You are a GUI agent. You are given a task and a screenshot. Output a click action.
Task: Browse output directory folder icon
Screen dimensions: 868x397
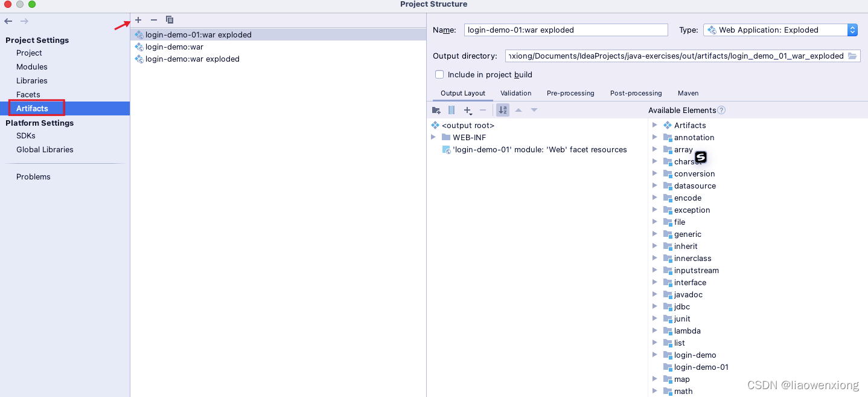pyautogui.click(x=852, y=56)
